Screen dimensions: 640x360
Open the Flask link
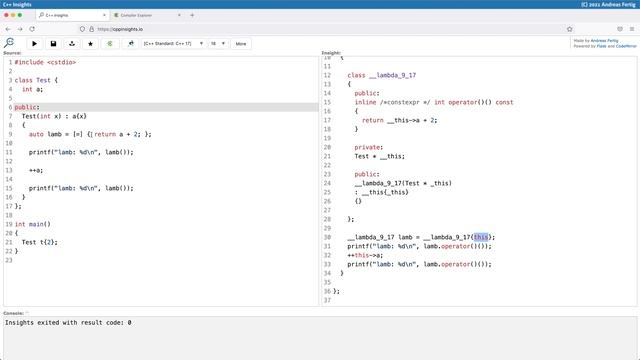[601, 46]
